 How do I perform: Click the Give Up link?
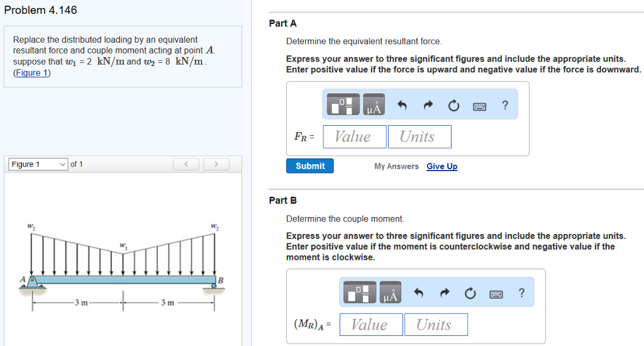(441, 167)
